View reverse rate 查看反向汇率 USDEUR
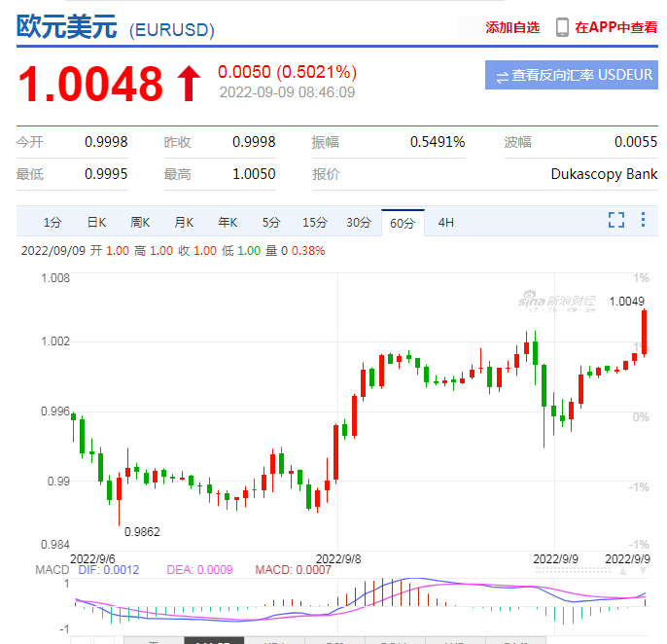Viewport: 667px width, 644px height. pyautogui.click(x=572, y=75)
